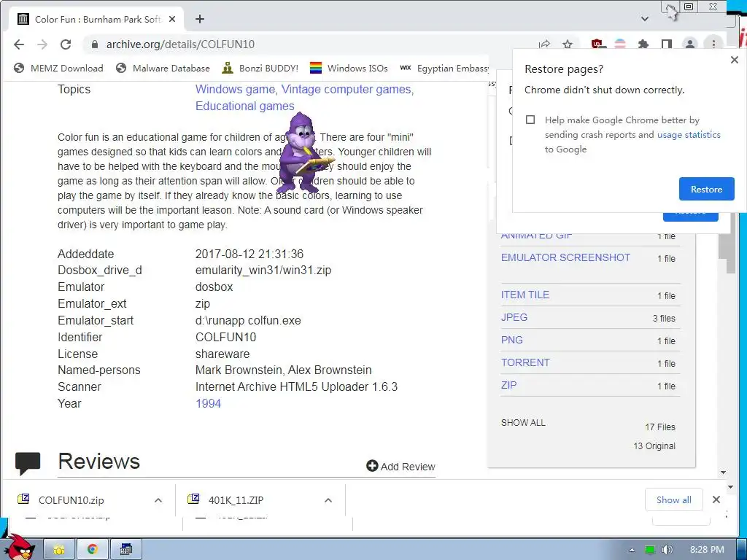View site info via padlock icon
Image resolution: width=747 pixels, height=560 pixels.
coord(95,44)
